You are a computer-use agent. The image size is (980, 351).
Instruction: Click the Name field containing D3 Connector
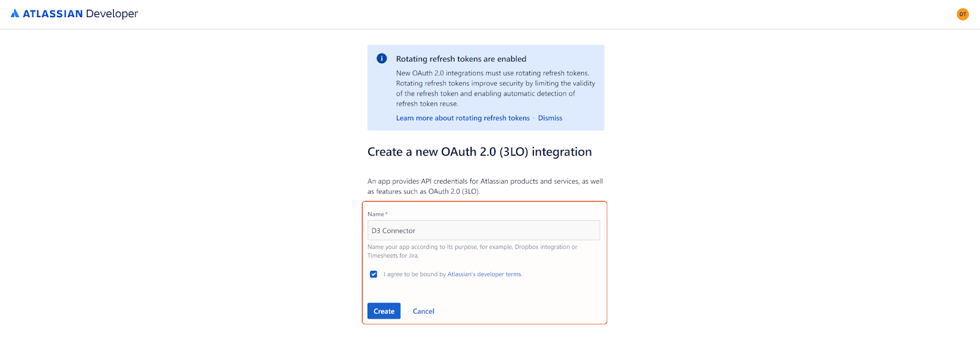483,230
